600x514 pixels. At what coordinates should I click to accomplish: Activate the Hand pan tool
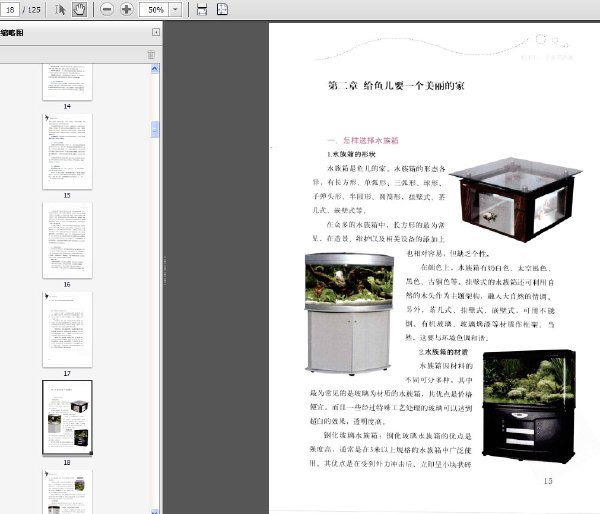click(79, 10)
